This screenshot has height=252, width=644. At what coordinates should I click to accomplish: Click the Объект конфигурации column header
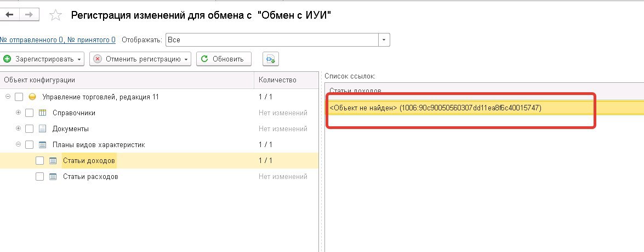(127, 80)
